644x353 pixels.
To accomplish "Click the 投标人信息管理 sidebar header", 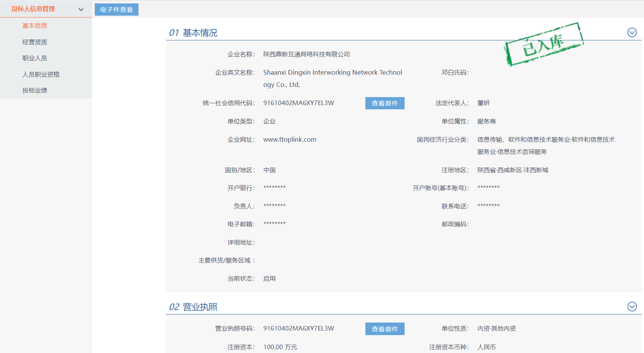I will tap(33, 9).
